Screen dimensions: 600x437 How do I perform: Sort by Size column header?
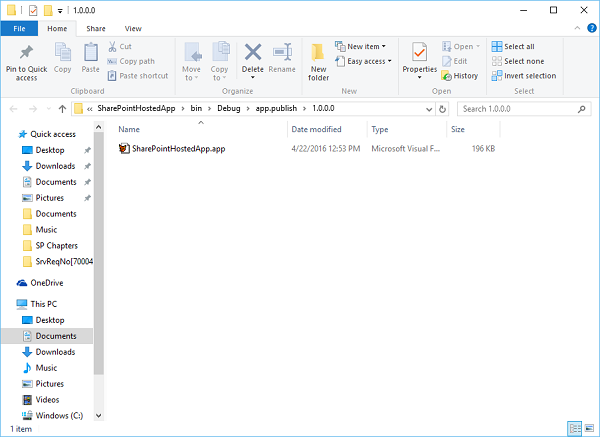pyautogui.click(x=458, y=129)
